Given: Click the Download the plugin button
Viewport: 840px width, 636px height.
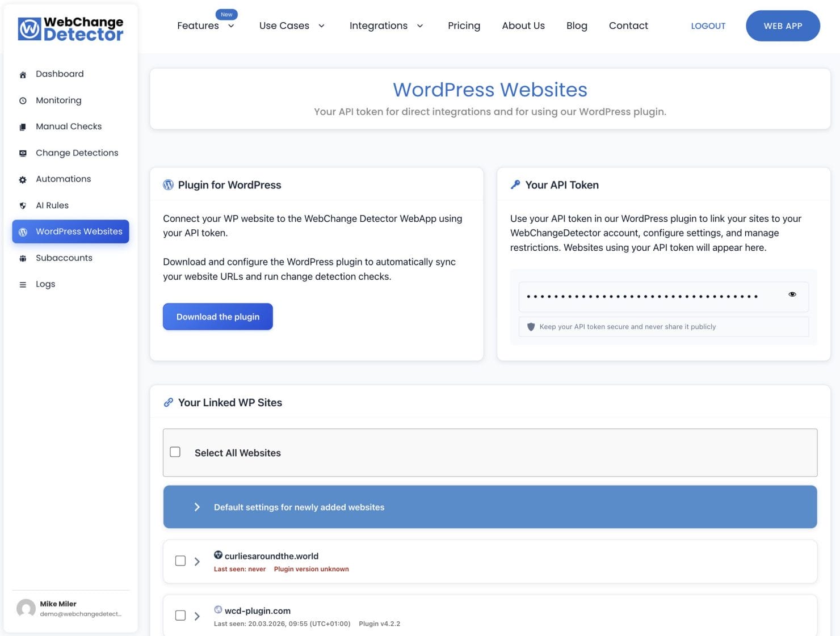Looking at the screenshot, I should 217,317.
